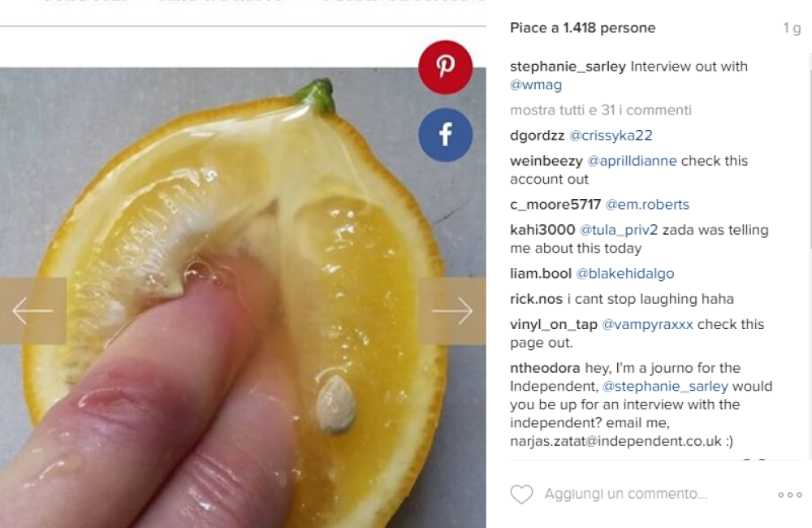Like the post with heart icon
Viewport: 812px width, 528px height.
521,495
